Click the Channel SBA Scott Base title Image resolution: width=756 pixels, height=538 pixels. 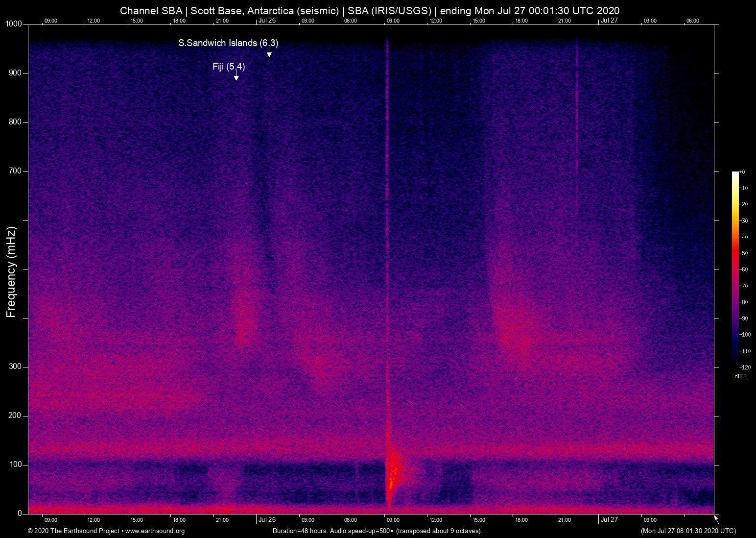pyautogui.click(x=370, y=10)
